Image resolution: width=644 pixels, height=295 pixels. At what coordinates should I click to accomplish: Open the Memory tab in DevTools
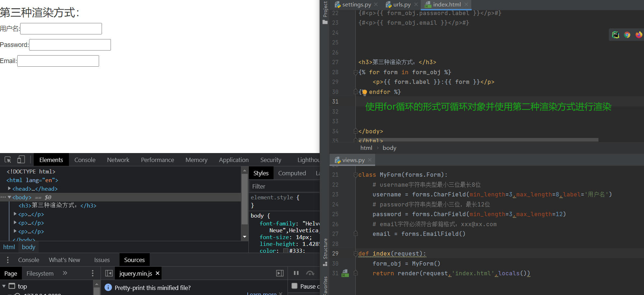point(196,160)
